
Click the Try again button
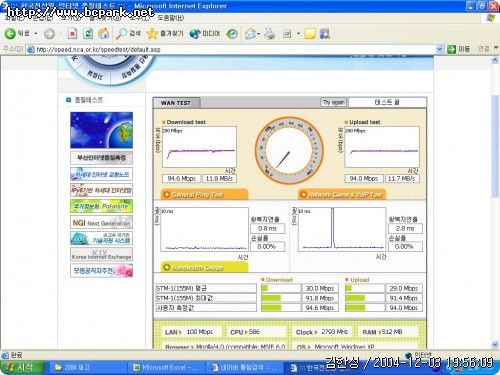(334, 102)
